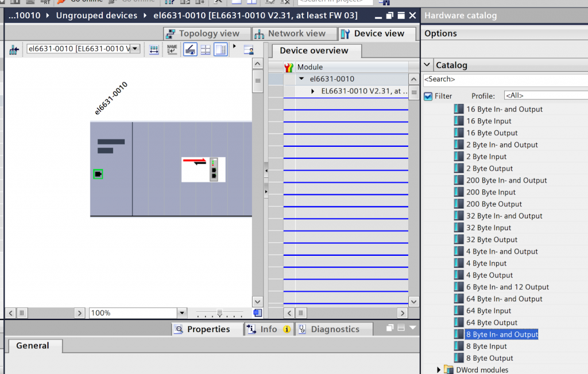Click the show module labels NAME icon

pos(172,49)
